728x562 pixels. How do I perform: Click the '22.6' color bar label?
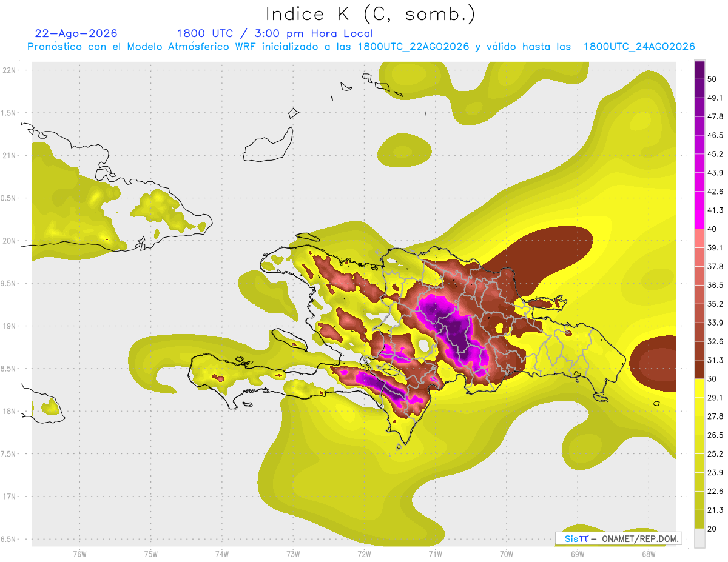point(715,492)
